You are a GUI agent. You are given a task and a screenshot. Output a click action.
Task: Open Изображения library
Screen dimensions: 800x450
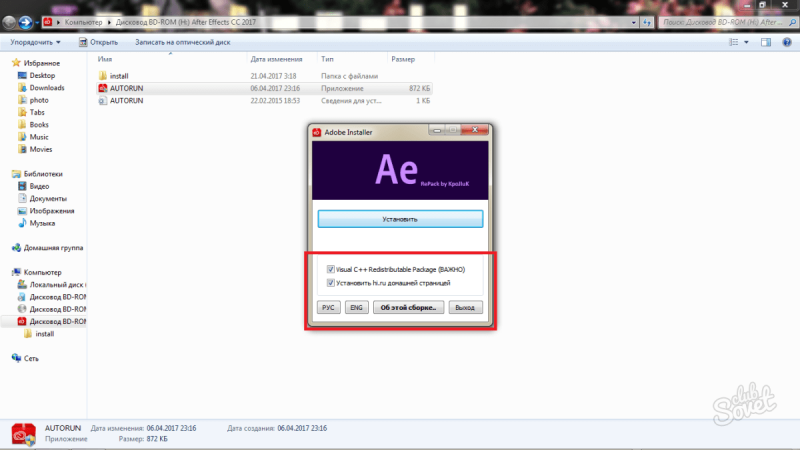(x=52, y=211)
